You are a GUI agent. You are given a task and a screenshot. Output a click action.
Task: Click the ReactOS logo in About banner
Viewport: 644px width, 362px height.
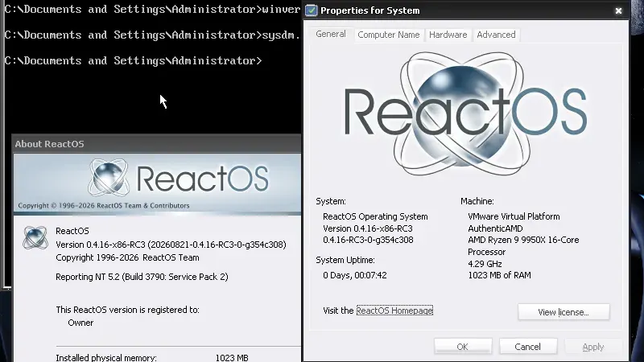(x=179, y=178)
